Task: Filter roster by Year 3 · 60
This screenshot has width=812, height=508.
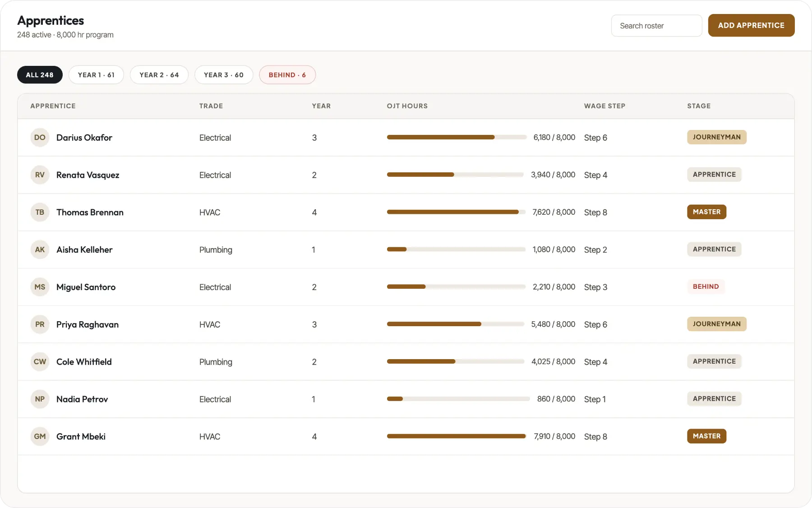Action: 224,75
